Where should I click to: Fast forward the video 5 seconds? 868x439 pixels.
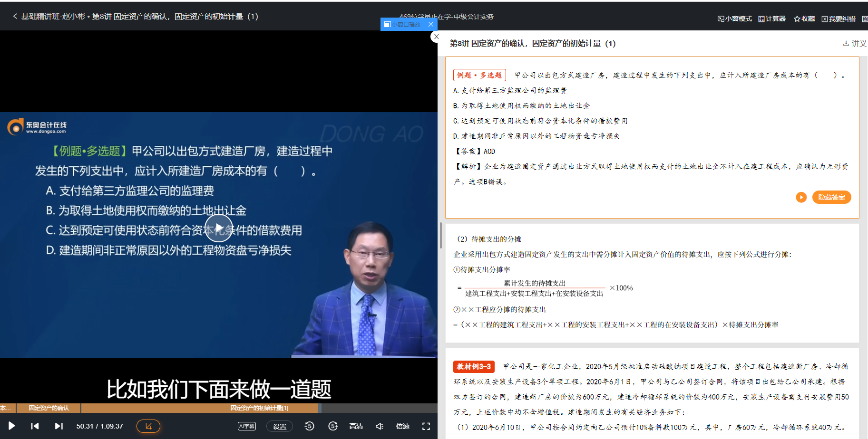pos(333,426)
